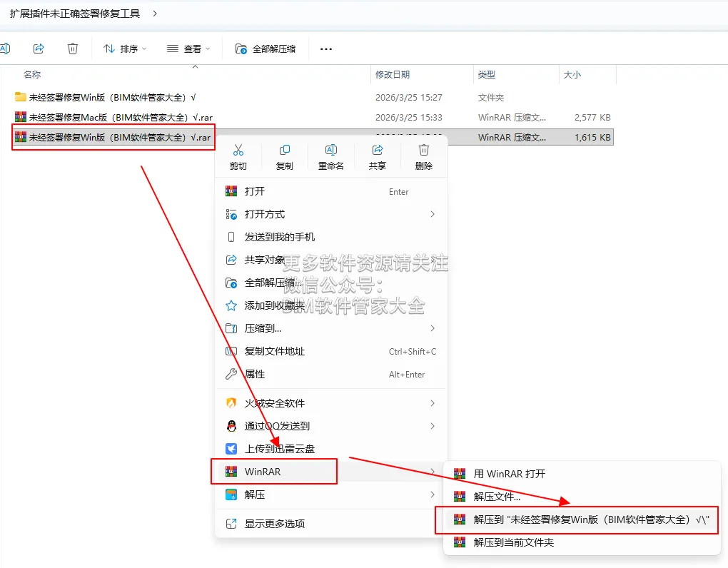Sort by 修改日期 column header
The width and height of the screenshot is (728, 568).
393,75
